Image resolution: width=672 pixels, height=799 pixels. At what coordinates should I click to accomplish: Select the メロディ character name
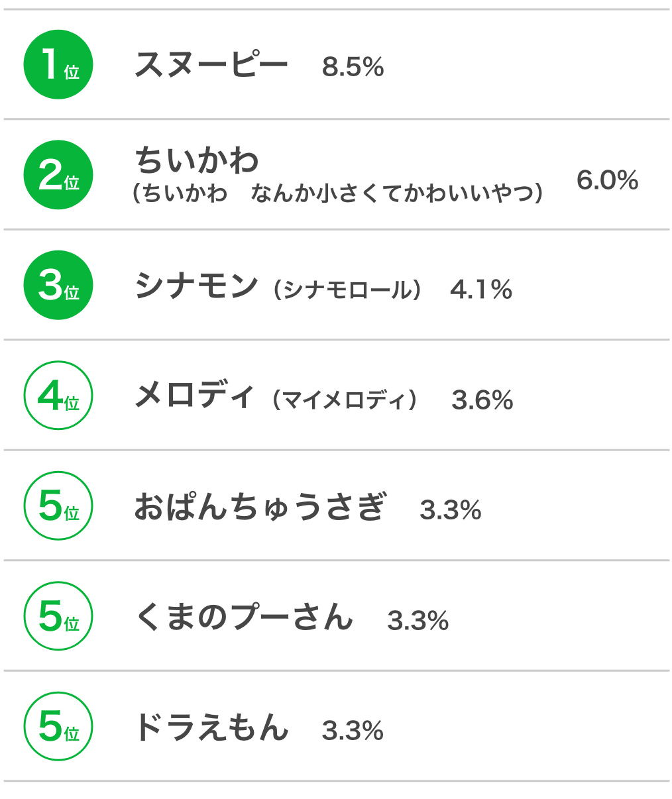(x=194, y=396)
